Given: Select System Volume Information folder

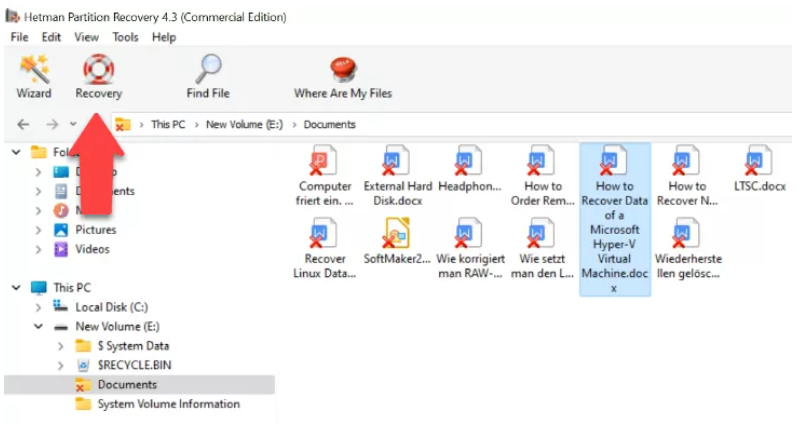Looking at the screenshot, I should pos(169,404).
